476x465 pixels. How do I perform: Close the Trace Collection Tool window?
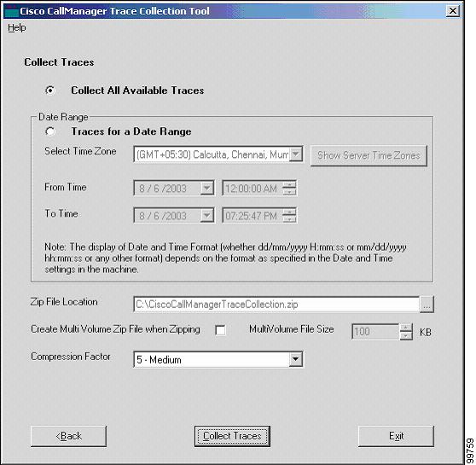click(x=452, y=11)
